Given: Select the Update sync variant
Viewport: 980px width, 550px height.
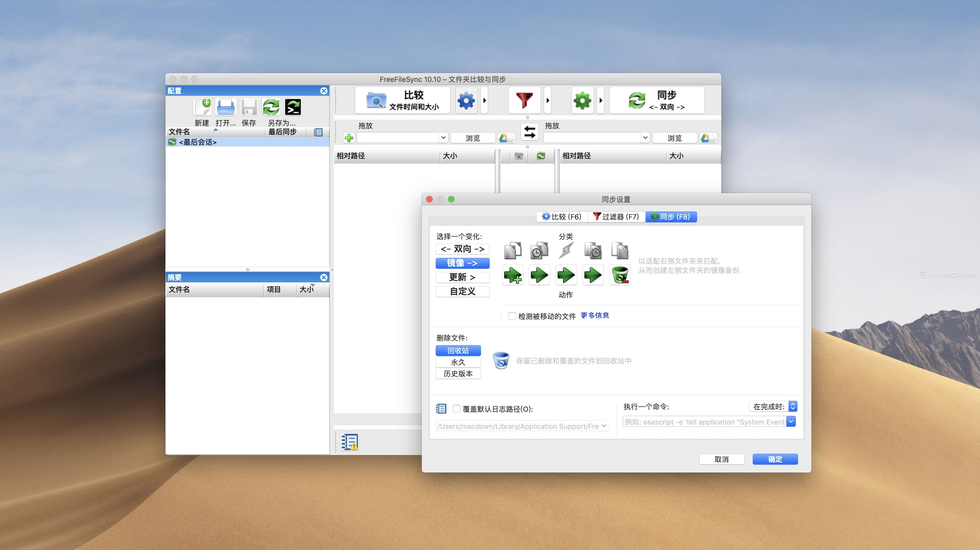Looking at the screenshot, I should coord(463,277).
